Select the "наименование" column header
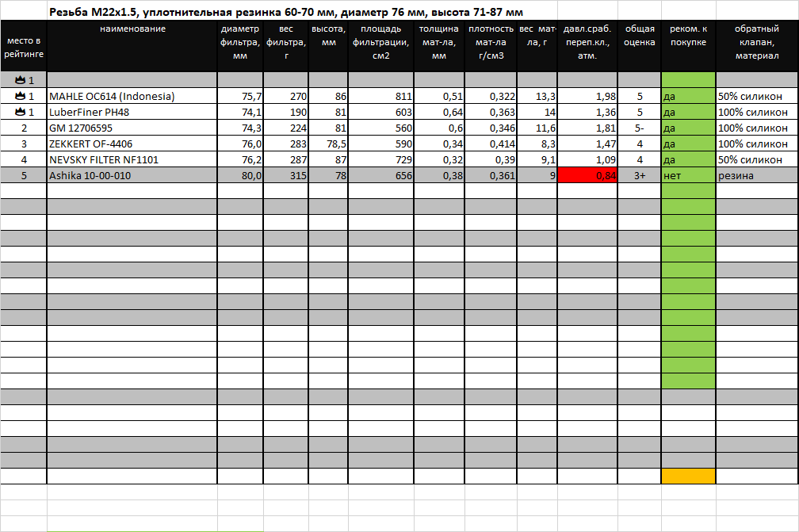799x532 pixels. click(132, 47)
